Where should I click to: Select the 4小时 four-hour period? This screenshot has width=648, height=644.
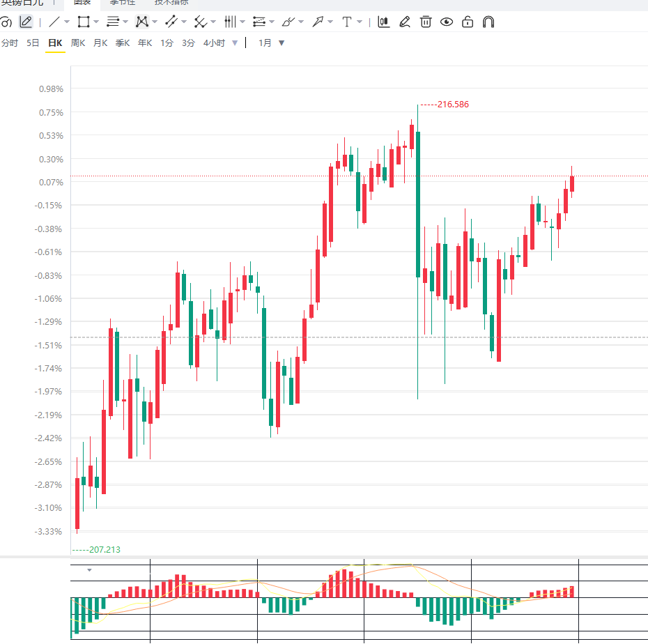tap(214, 43)
